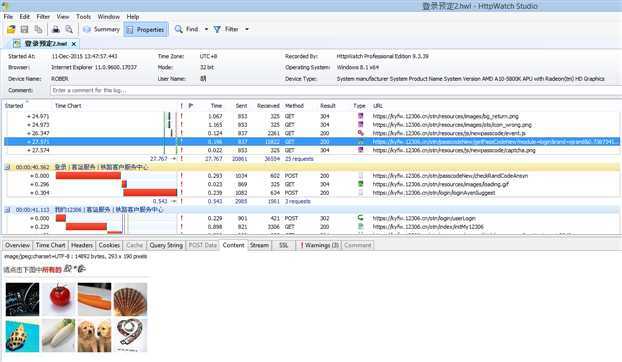Click the two puppies picture in the captcha
This screenshot has height=362, width=622.
pyautogui.click(x=94, y=336)
